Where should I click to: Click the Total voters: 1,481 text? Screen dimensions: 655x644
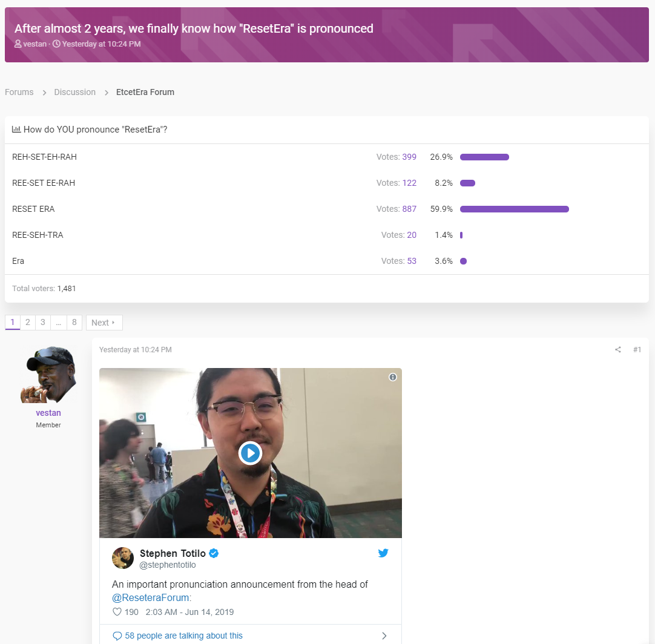tap(44, 289)
